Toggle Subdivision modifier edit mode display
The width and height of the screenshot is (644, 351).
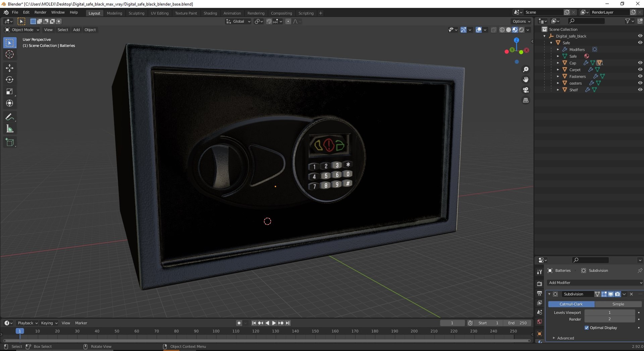tap(604, 294)
